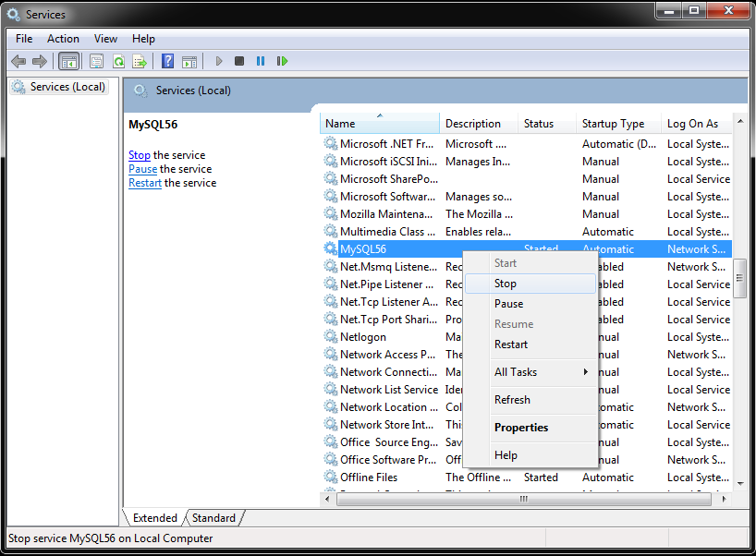Open the Action menu
The width and height of the screenshot is (756, 556).
tap(63, 39)
